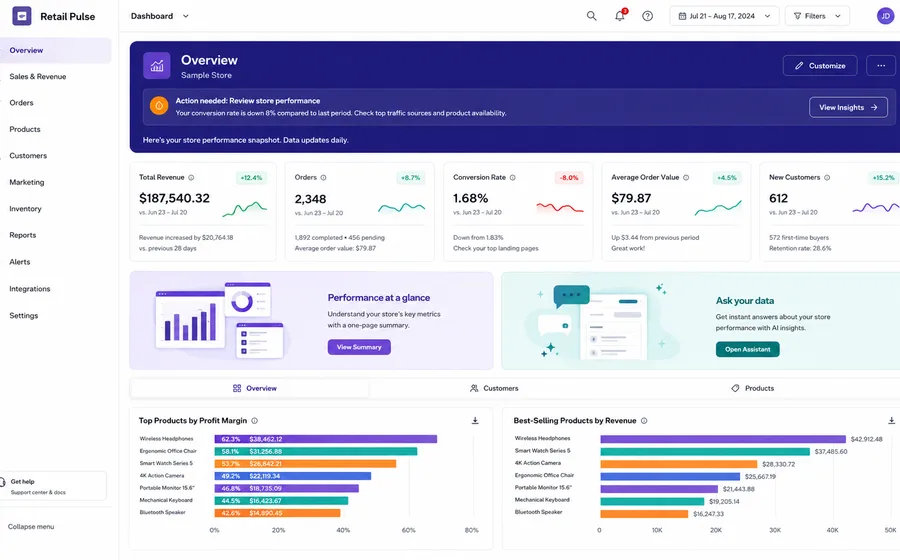
Task: Switch to the Overview tab above charts
Action: coord(250,388)
